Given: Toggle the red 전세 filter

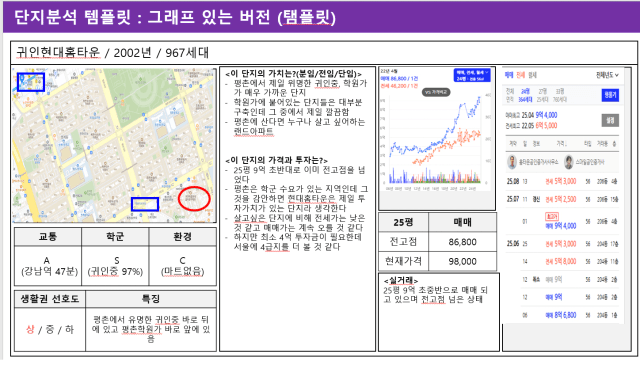Looking at the screenshot, I should [x=520, y=75].
